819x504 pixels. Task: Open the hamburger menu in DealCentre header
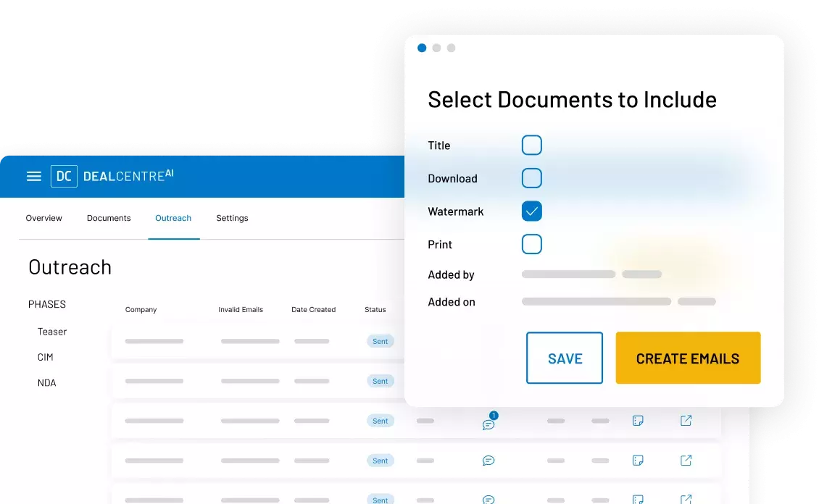pos(34,177)
